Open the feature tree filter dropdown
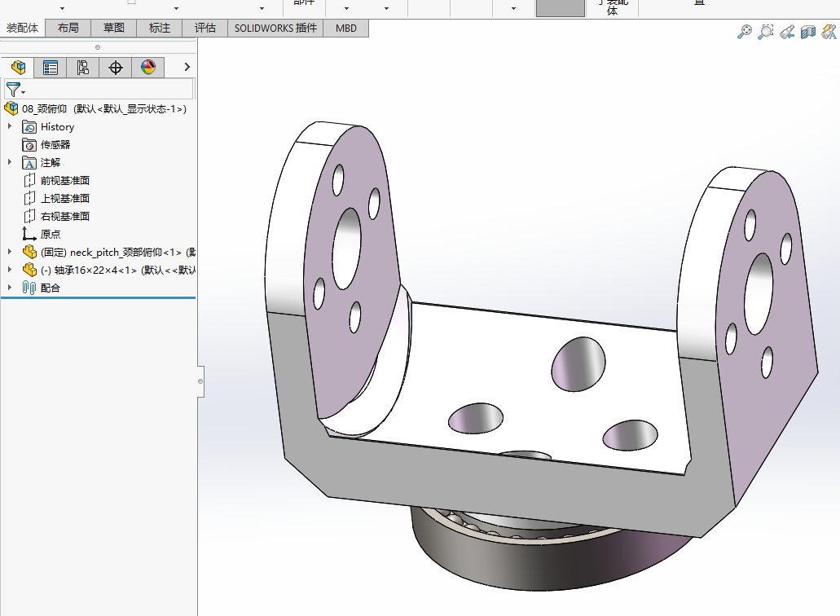 (15, 90)
